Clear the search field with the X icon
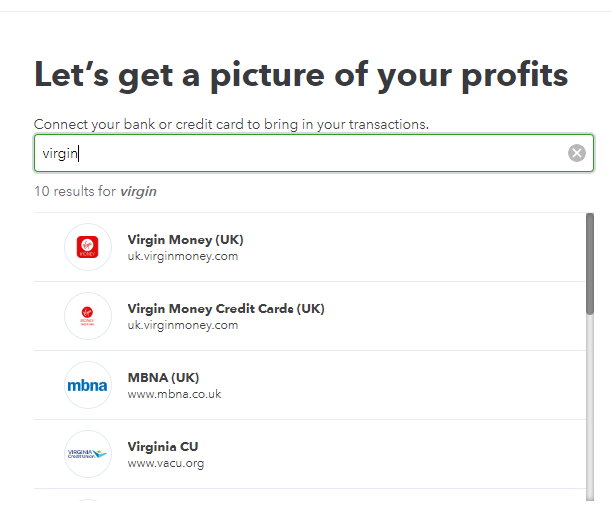This screenshot has height=510, width=612. [x=577, y=153]
